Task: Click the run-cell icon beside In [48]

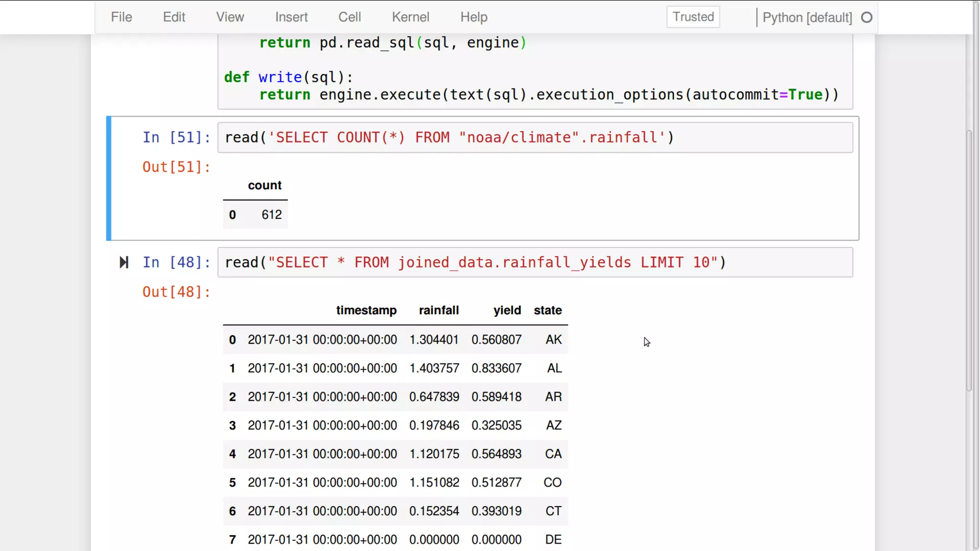Action: point(124,262)
